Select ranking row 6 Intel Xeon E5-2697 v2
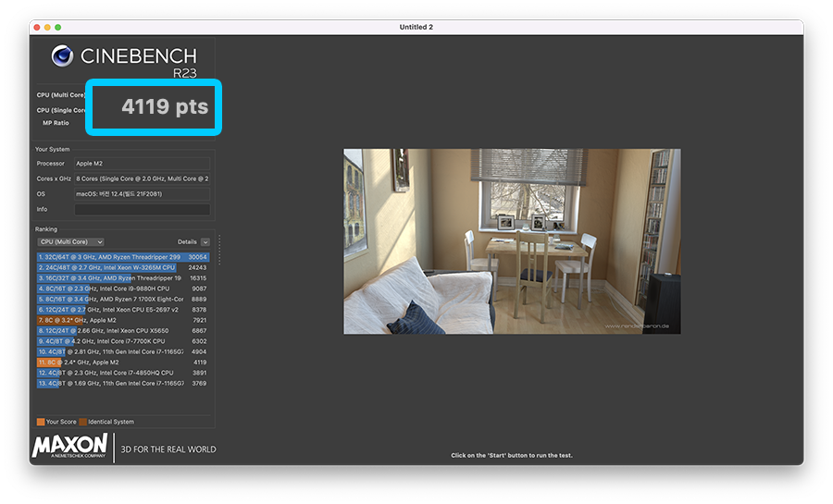Image resolution: width=833 pixels, height=504 pixels. [123, 309]
